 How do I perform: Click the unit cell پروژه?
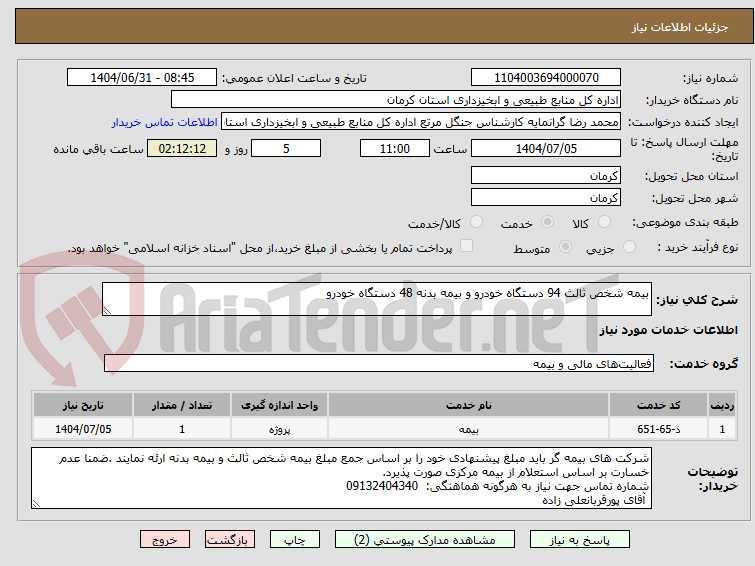tap(279, 429)
